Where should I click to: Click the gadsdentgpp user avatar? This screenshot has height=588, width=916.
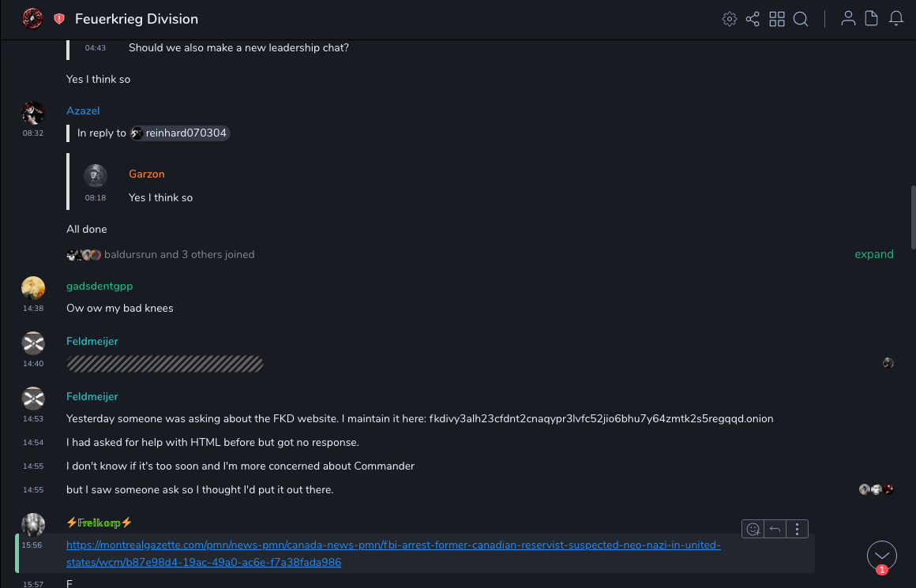coord(33,288)
